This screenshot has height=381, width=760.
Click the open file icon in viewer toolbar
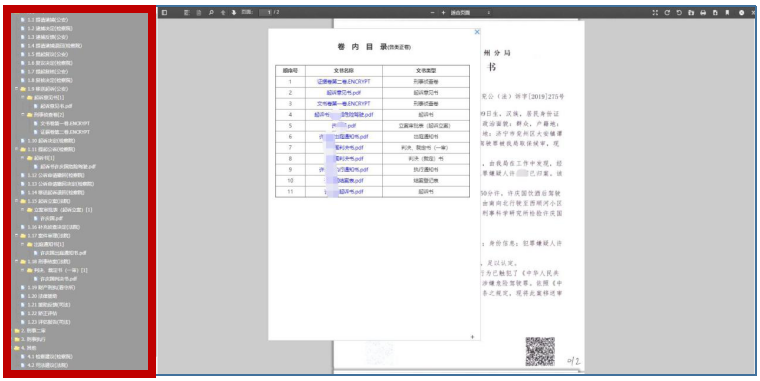(691, 13)
